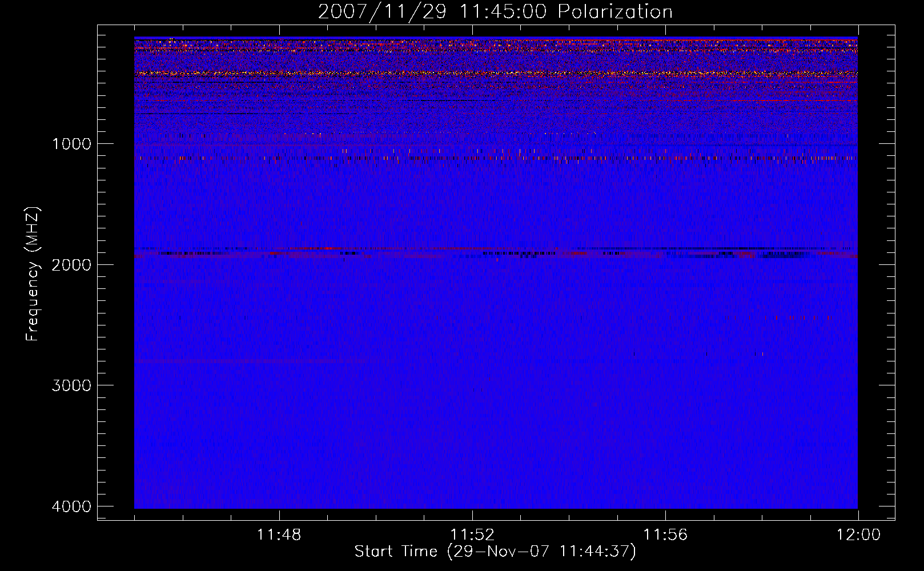Click the 11:48 time tick label
Image resolution: width=924 pixels, height=571 pixels.
tap(279, 535)
